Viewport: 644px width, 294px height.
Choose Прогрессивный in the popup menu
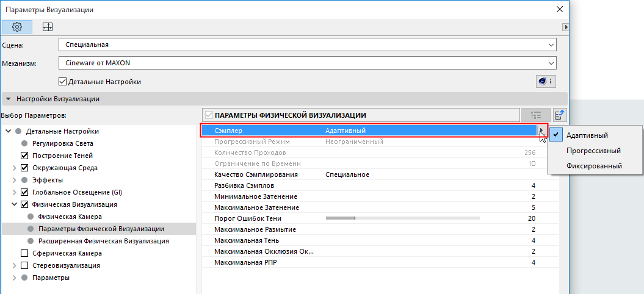click(593, 151)
